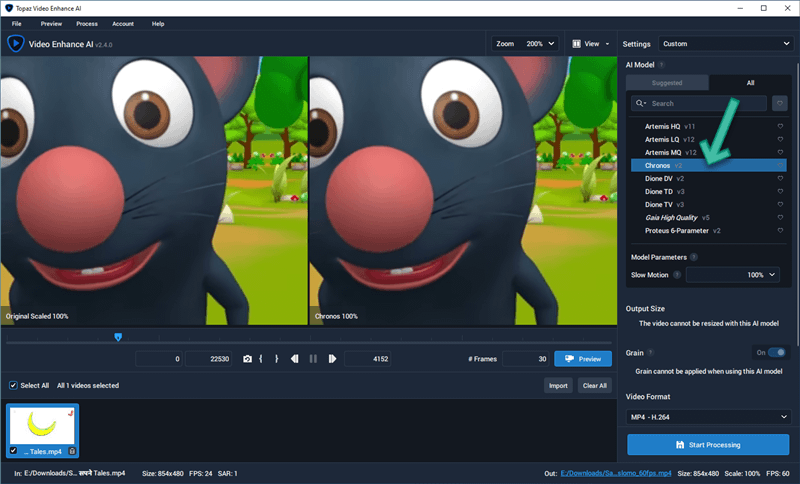Toggle the Select All checkbox
800x484 pixels.
click(x=13, y=386)
